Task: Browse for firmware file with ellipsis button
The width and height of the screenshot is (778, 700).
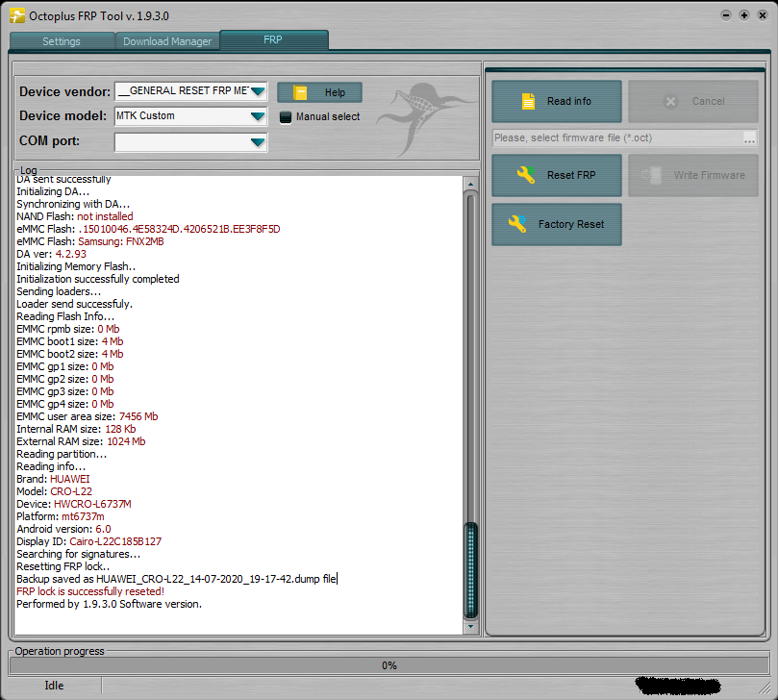Action: pos(750,138)
